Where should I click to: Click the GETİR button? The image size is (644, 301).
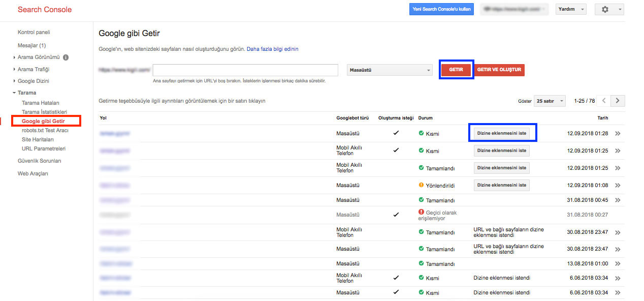[x=456, y=70]
